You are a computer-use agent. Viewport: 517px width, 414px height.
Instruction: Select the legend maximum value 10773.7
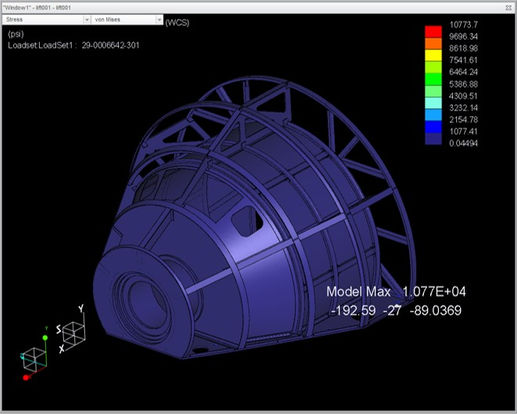pos(463,25)
